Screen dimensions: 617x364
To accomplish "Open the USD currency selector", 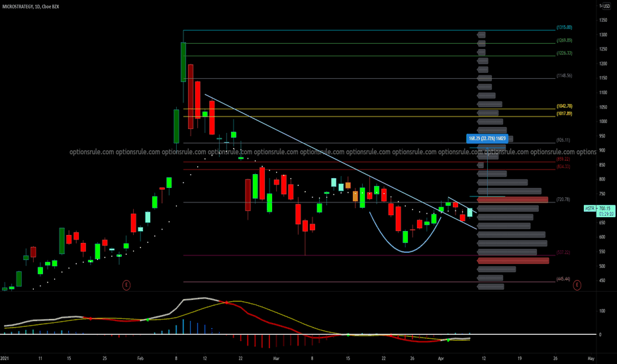I will 606,7.
